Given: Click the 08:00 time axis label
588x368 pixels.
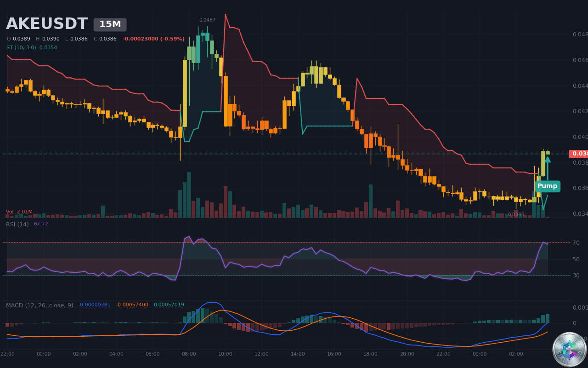Looking at the screenshot, I should pyautogui.click(x=189, y=354).
